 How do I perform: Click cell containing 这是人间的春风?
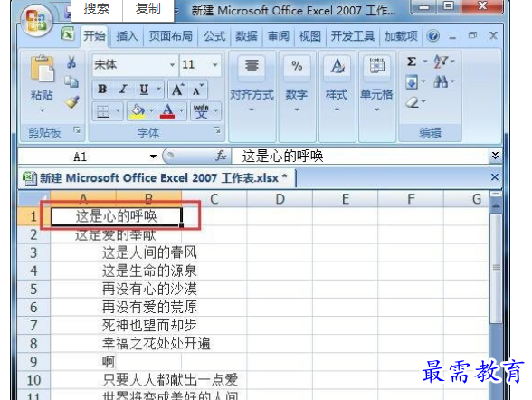click(x=149, y=252)
